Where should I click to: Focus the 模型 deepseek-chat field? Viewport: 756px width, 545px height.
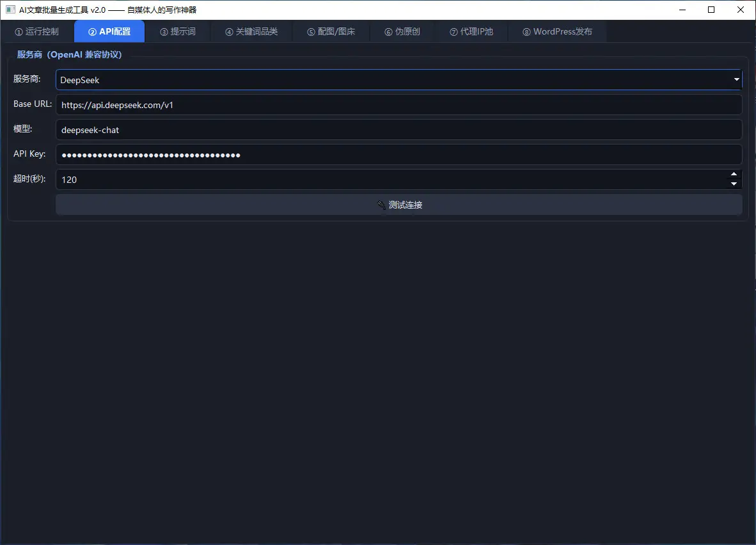(x=398, y=130)
